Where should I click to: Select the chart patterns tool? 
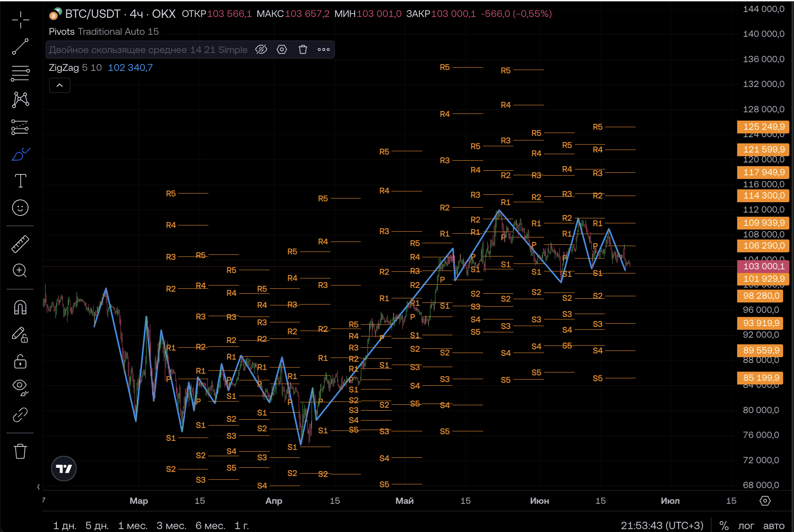[x=20, y=100]
